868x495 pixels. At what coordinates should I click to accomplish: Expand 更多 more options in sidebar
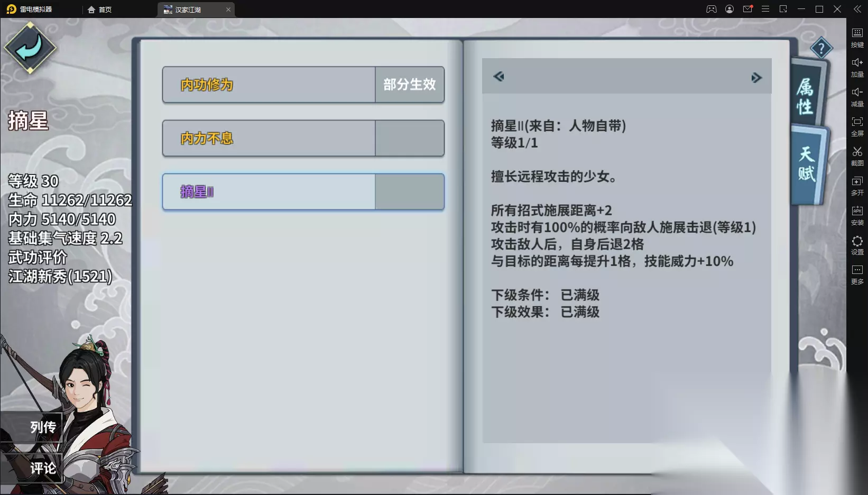click(857, 274)
